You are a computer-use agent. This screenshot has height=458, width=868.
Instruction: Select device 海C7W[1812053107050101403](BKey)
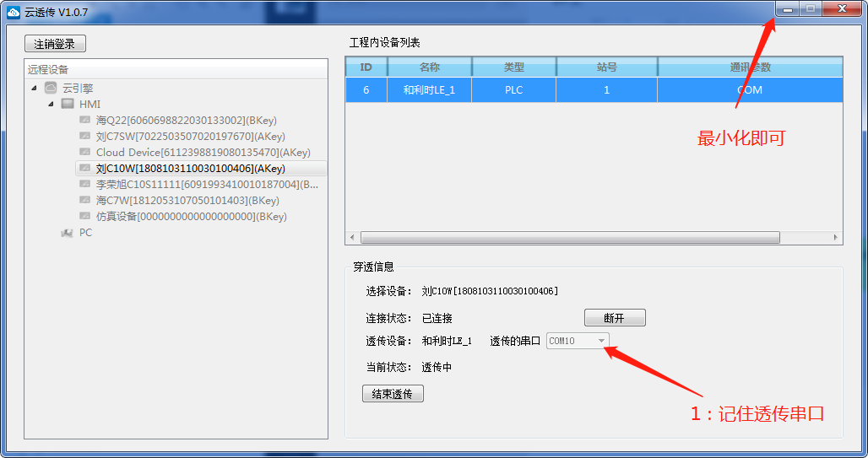[x=187, y=200]
